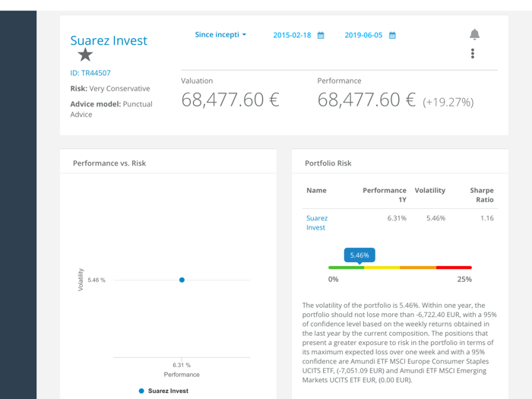Open the three-dot options menu

pos(473,53)
